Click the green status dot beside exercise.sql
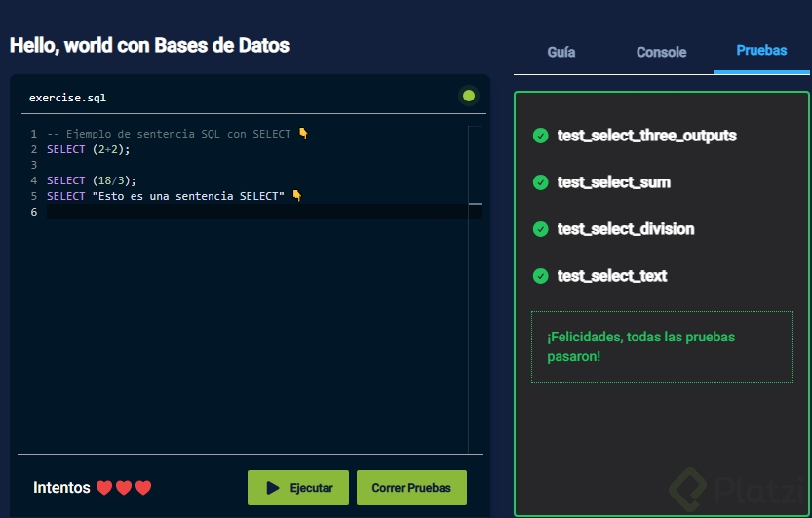 pos(469,96)
